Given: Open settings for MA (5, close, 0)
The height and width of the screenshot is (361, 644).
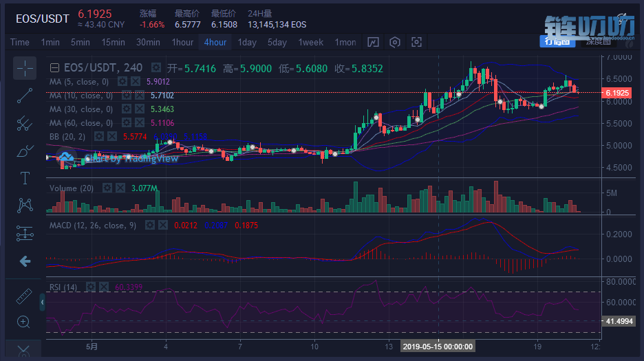Looking at the screenshot, I should click(122, 81).
